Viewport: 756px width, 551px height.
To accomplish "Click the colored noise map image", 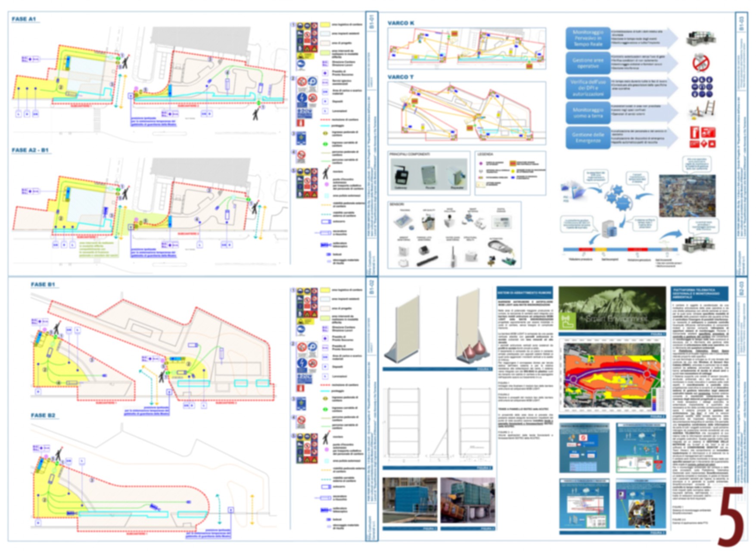I will click(612, 376).
